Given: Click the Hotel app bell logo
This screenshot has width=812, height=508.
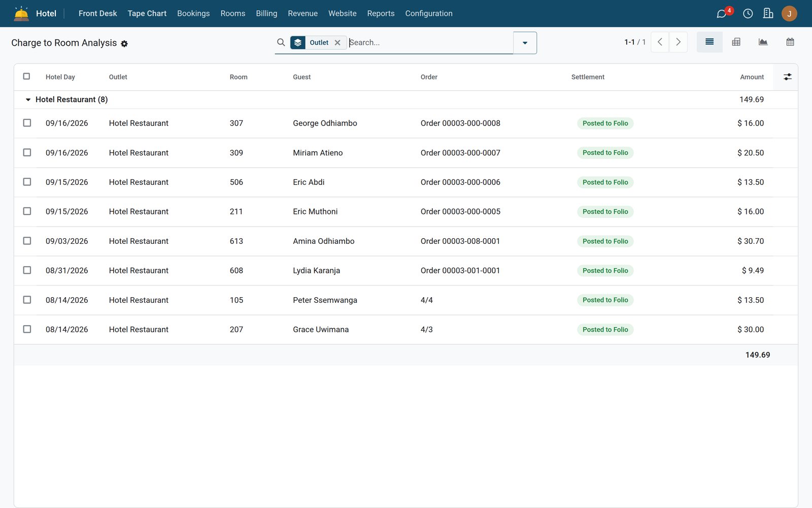Looking at the screenshot, I should [21, 13].
